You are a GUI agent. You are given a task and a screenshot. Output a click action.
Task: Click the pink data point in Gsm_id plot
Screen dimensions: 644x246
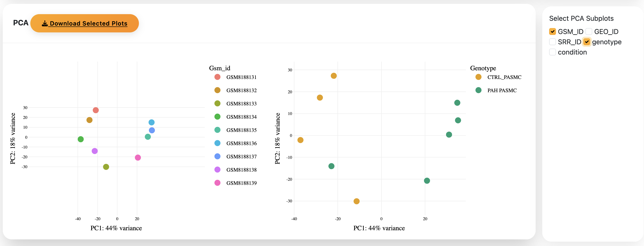click(x=138, y=158)
